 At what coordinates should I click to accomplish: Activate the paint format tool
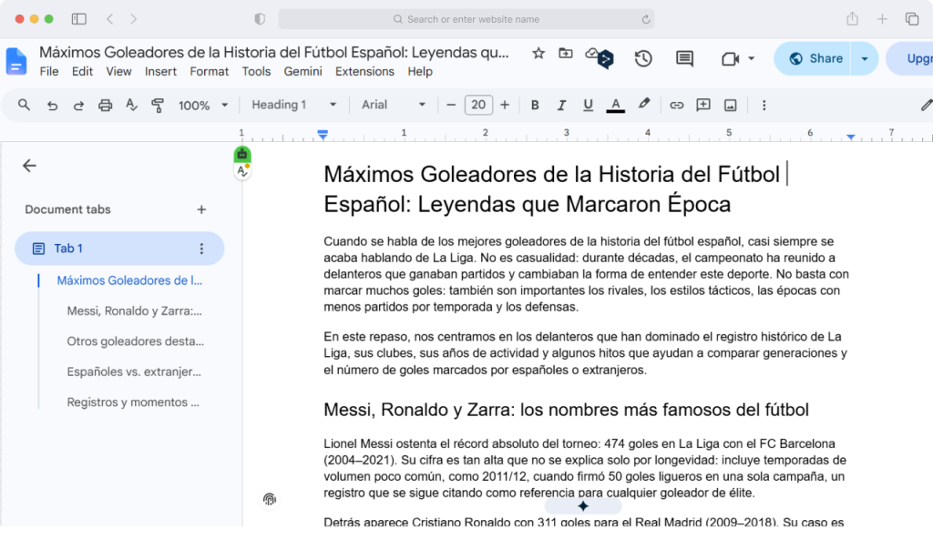click(158, 106)
